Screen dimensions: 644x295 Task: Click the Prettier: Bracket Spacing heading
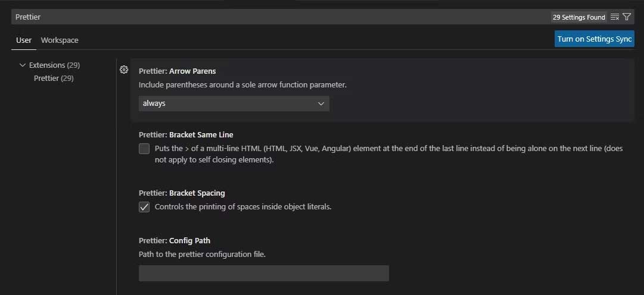coord(182,193)
